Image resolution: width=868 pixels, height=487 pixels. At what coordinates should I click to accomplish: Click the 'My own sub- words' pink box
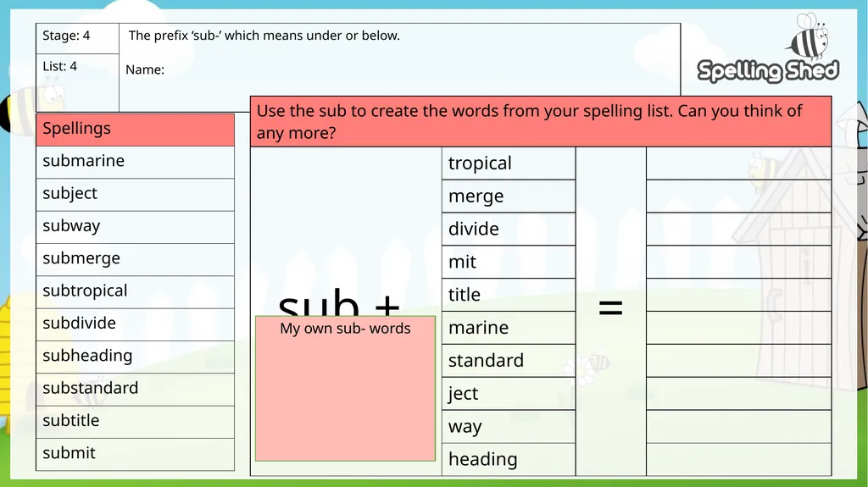(346, 389)
